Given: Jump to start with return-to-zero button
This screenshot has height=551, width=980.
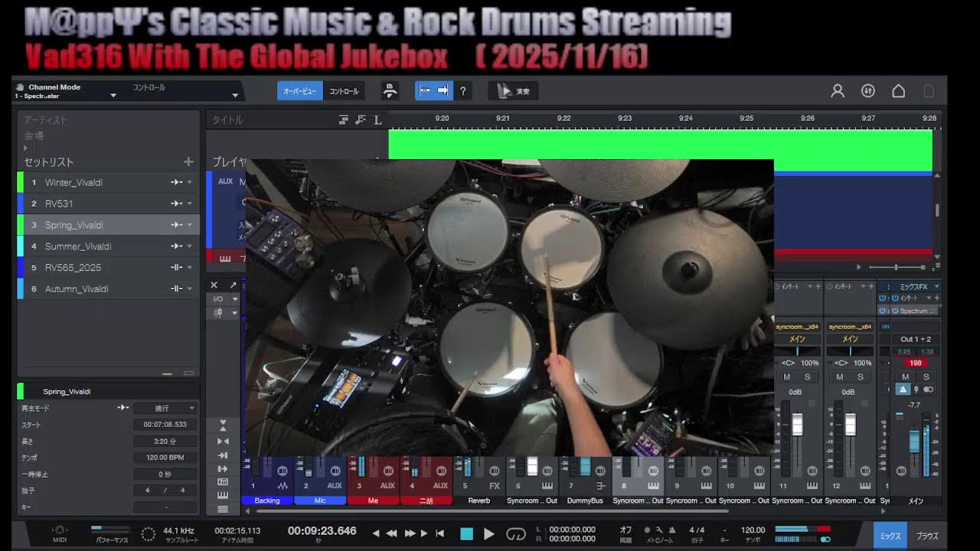Looking at the screenshot, I should [x=439, y=533].
